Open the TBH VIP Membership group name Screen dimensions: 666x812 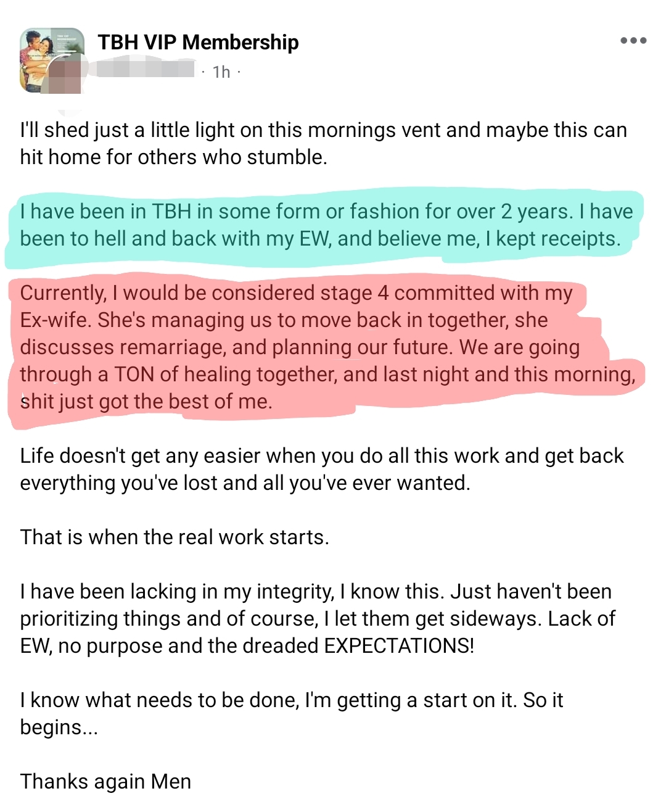tap(198, 42)
